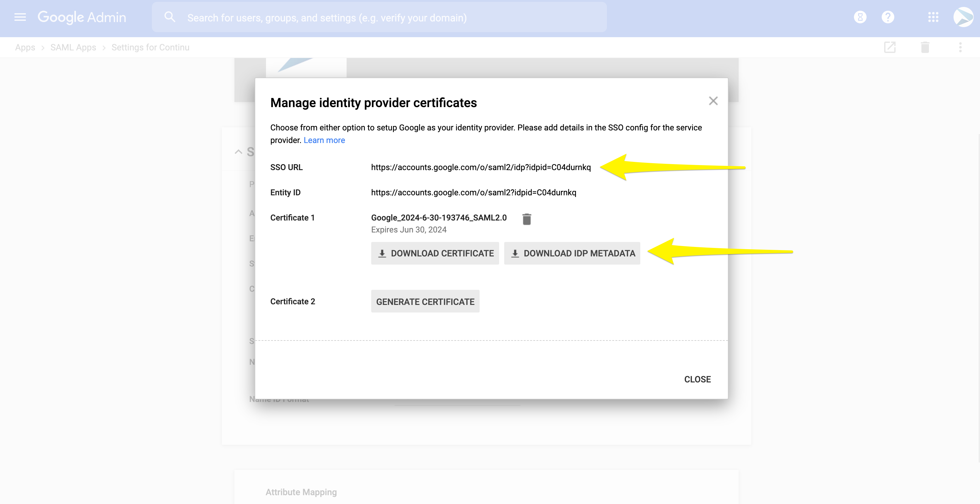The image size is (980, 504).
Task: Generate Certificate 2
Action: (425, 302)
